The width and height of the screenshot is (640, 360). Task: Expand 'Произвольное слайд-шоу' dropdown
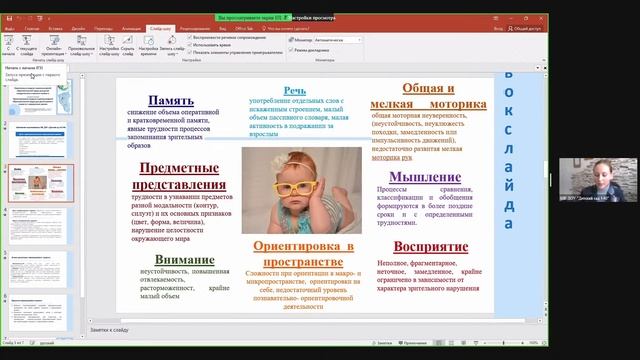[x=81, y=45]
